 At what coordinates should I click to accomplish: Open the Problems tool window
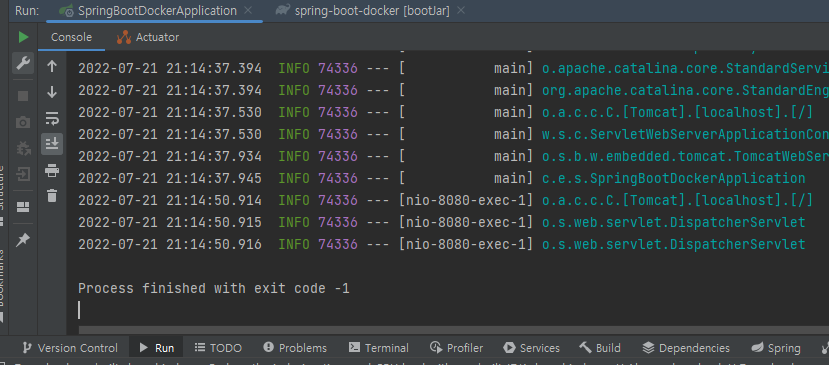point(295,348)
